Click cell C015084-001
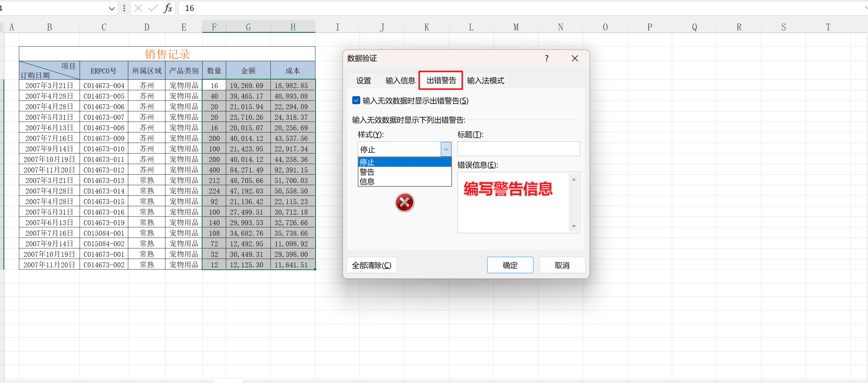Viewport: 868px width, 383px height. [104, 233]
